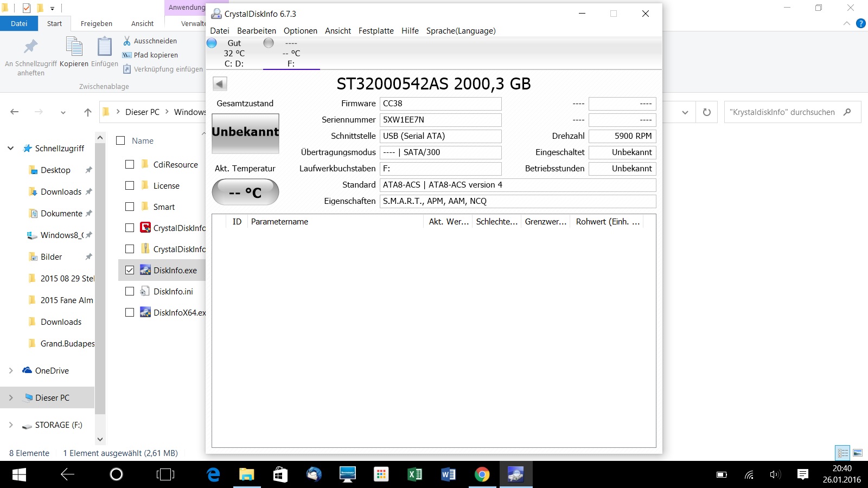The width and height of the screenshot is (868, 488).
Task: Open the Datei menu in CrystalDiskInfo
Action: pyautogui.click(x=220, y=31)
